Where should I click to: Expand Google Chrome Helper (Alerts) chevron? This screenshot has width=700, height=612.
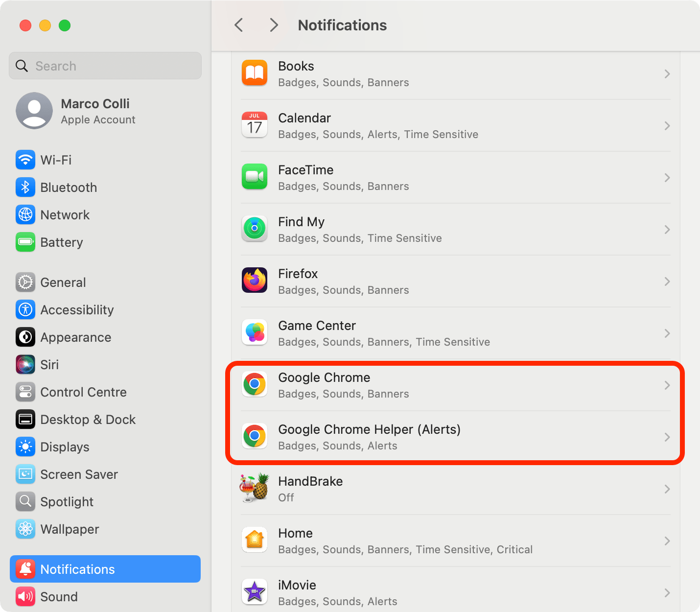point(667,437)
